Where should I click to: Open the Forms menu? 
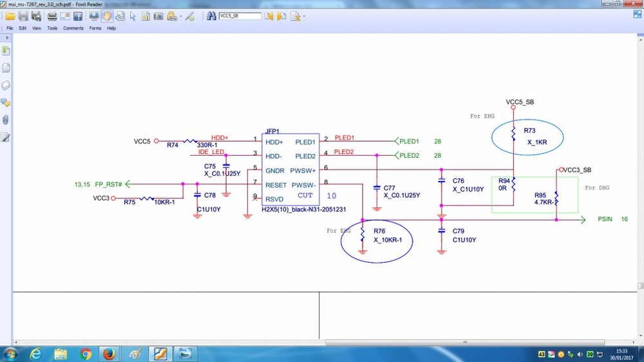click(x=95, y=28)
